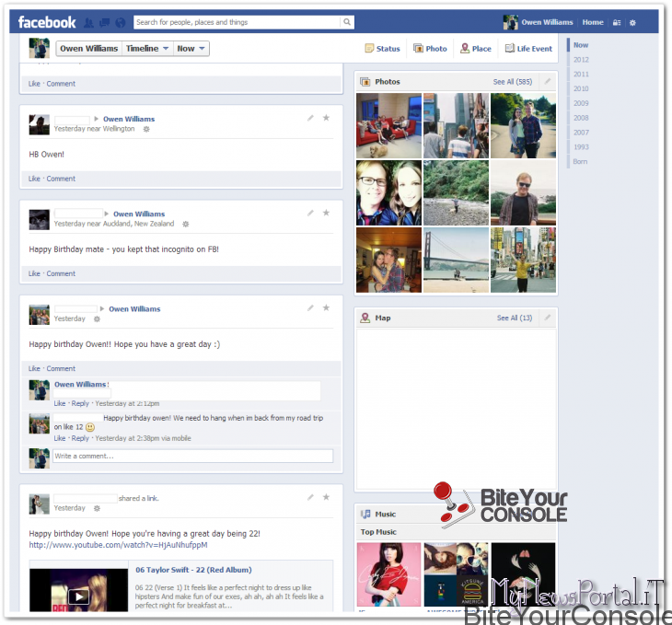Screen dimensions: 672x625
Task: Click See All (585) photos link
Action: pyautogui.click(x=513, y=82)
